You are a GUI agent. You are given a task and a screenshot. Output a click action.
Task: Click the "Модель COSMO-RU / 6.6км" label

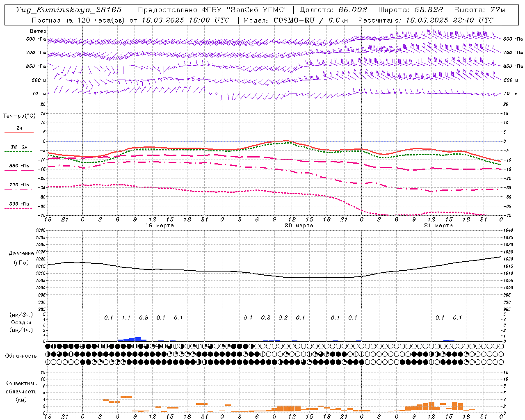[296, 20]
